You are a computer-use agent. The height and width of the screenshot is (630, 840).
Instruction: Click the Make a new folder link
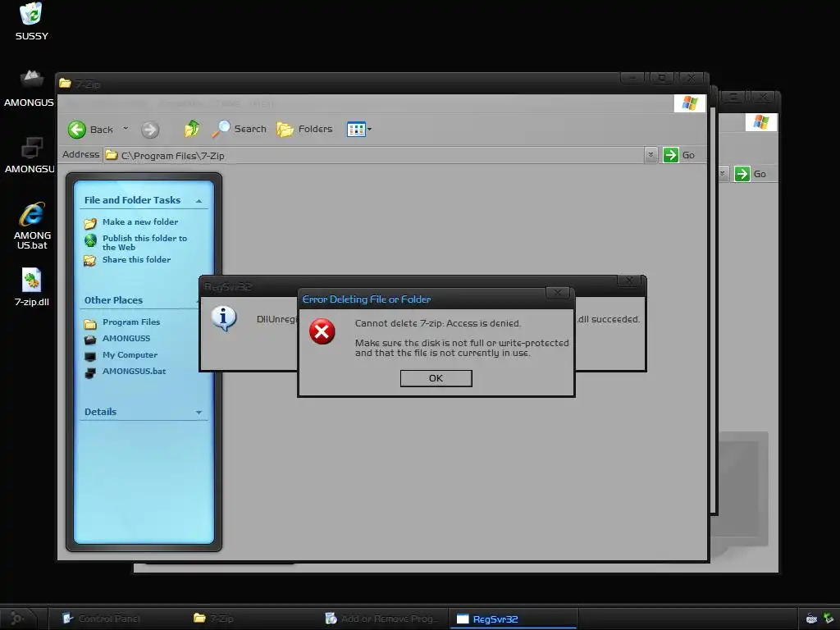click(x=140, y=221)
